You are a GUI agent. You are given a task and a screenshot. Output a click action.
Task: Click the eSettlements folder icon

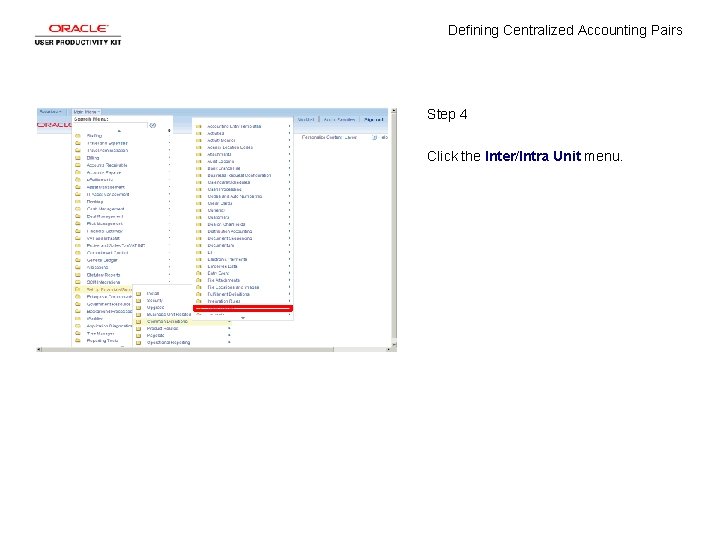coord(78,180)
